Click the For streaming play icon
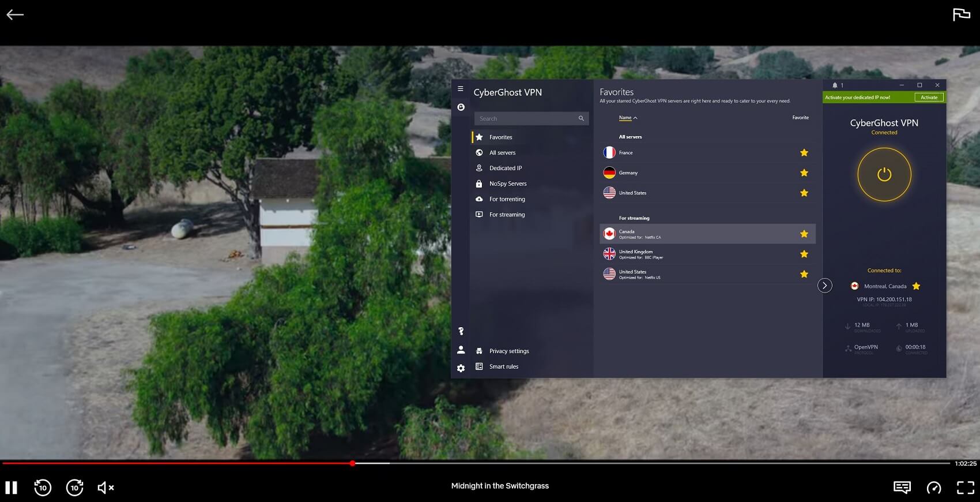Image resolution: width=980 pixels, height=502 pixels. 479,214
